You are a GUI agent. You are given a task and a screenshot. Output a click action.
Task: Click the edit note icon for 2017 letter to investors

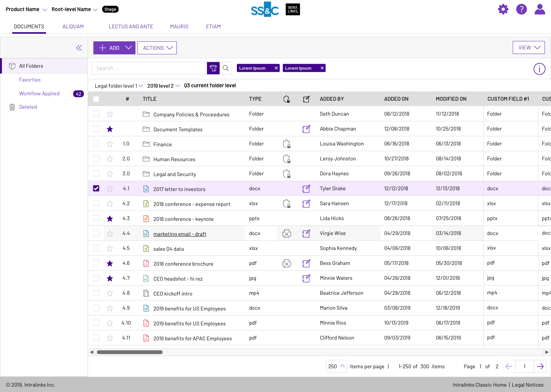pyautogui.click(x=306, y=189)
